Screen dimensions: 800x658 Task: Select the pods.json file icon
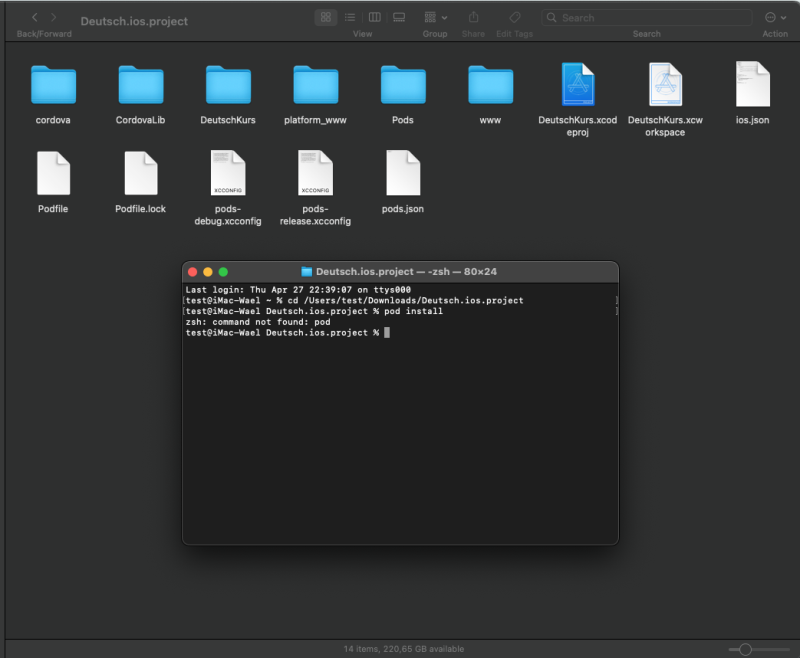point(403,173)
